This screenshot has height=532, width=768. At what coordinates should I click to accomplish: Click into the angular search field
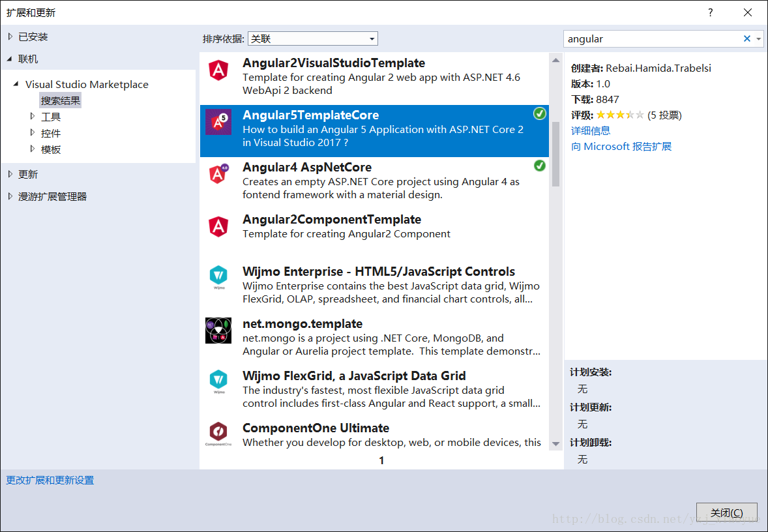653,38
